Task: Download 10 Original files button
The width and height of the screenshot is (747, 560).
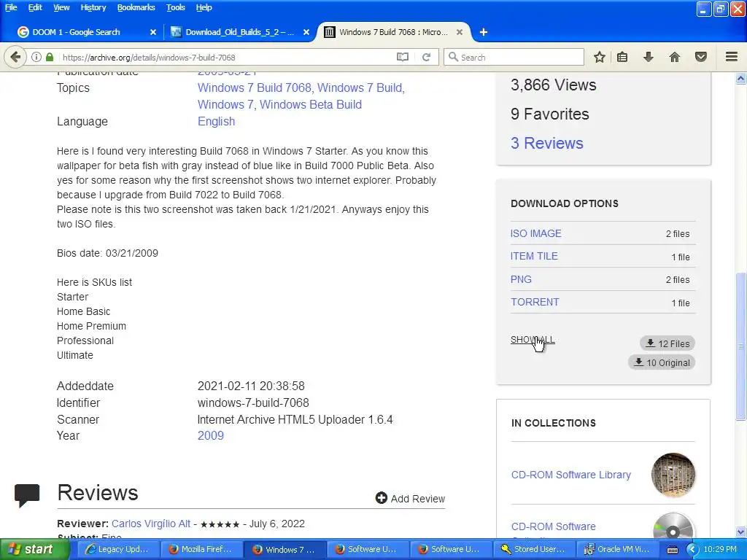Action: (662, 362)
